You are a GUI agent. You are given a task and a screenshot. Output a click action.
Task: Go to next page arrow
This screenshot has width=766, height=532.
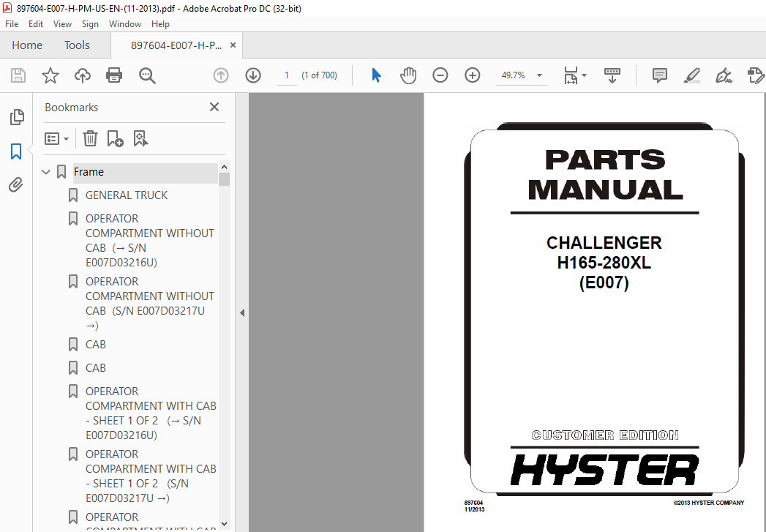pyautogui.click(x=253, y=75)
